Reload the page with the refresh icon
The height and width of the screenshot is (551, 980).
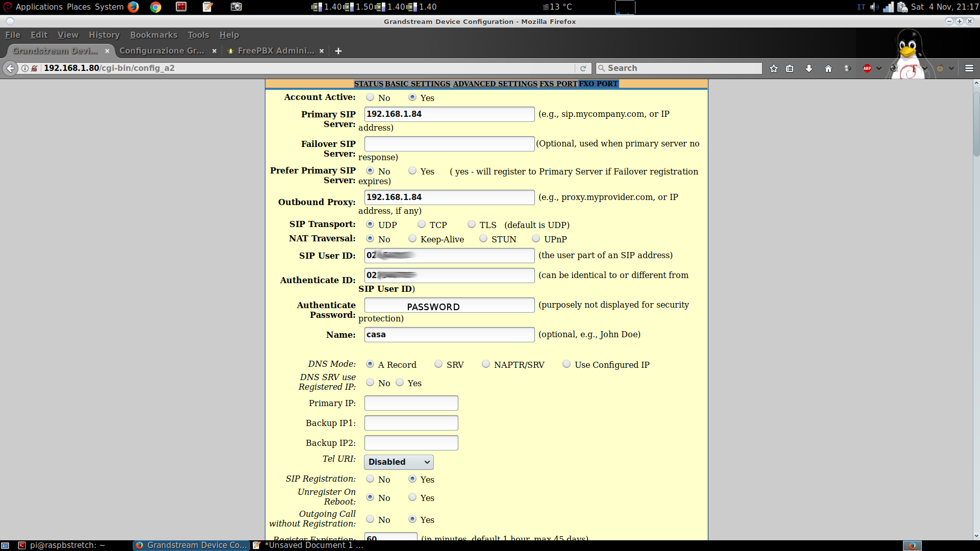tap(583, 68)
